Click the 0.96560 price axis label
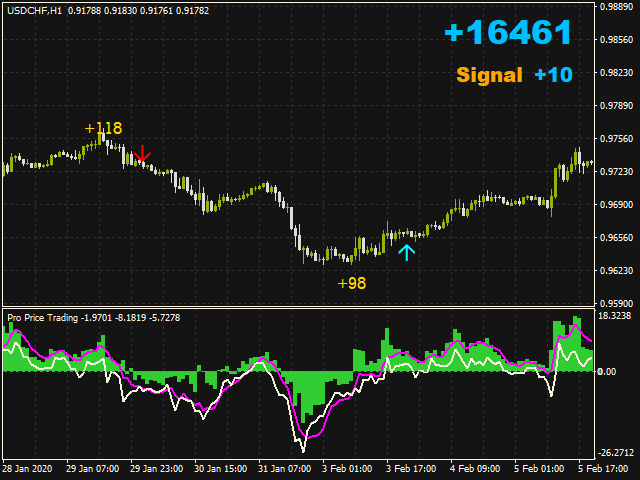Viewport: 640px width, 480px height. 616,238
